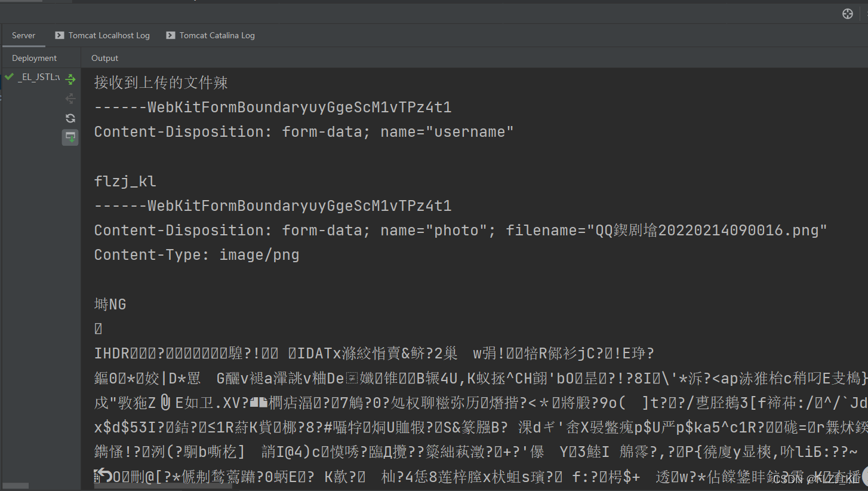Click the garbled line starting with 'x$d$53I'
This screenshot has height=491, width=868.
(x=481, y=428)
